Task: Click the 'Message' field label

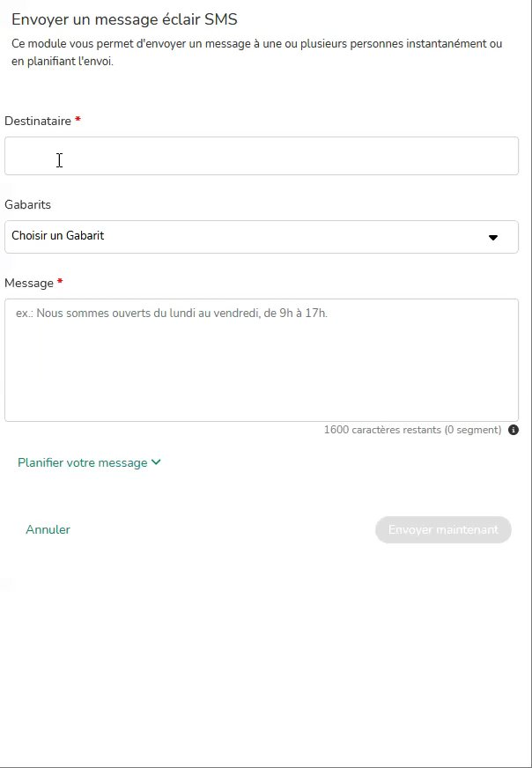Action: pyautogui.click(x=29, y=283)
